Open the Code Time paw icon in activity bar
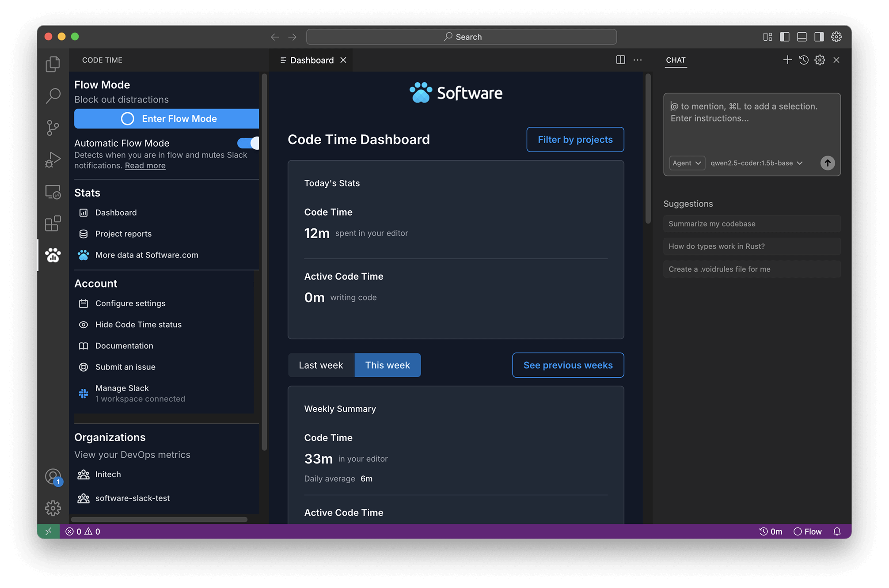The height and width of the screenshot is (588, 889). tap(53, 255)
